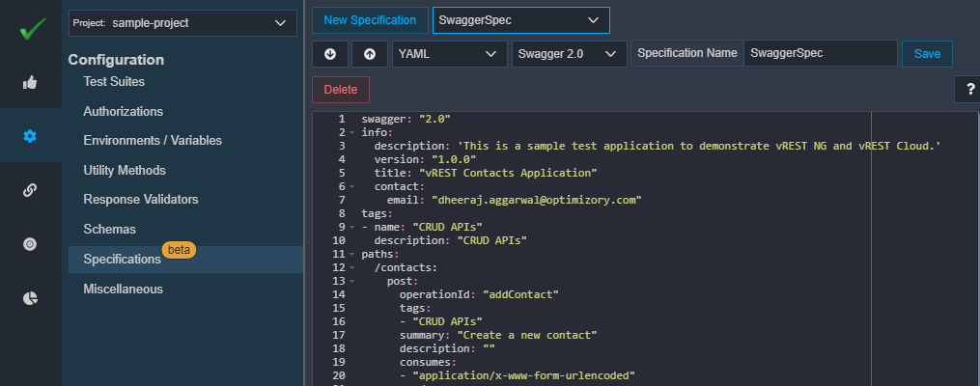Open the pie chart reports icon

[x=30, y=298]
